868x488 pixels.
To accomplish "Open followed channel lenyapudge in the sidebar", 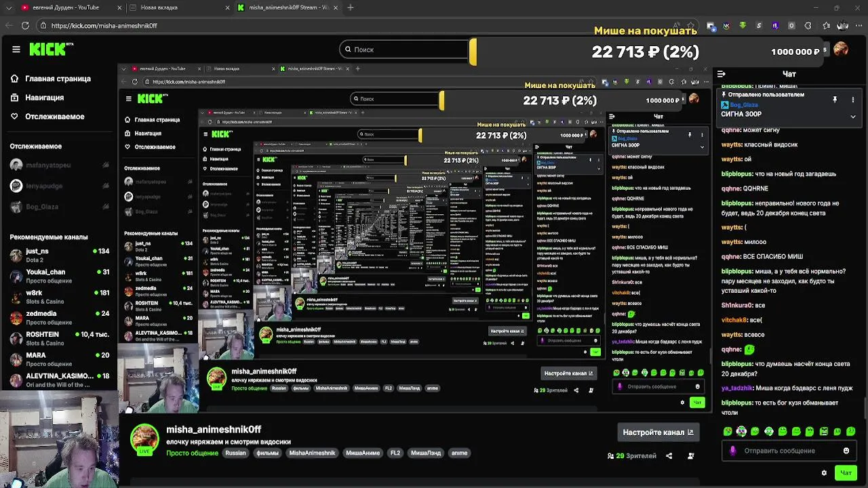I will (x=59, y=186).
